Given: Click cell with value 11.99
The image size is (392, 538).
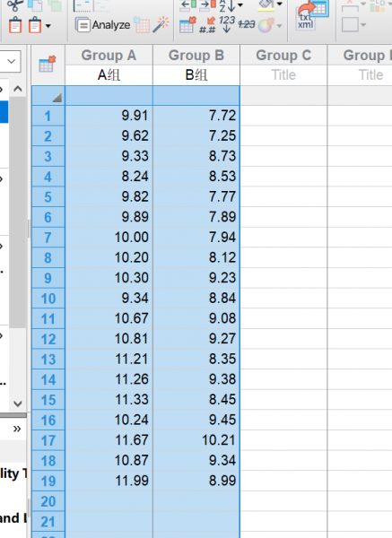Looking at the screenshot, I should point(109,481).
